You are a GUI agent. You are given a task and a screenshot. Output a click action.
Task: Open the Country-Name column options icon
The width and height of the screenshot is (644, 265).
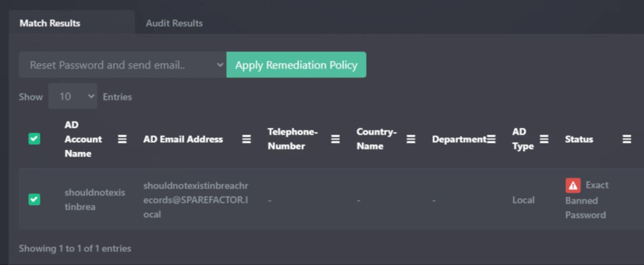411,139
